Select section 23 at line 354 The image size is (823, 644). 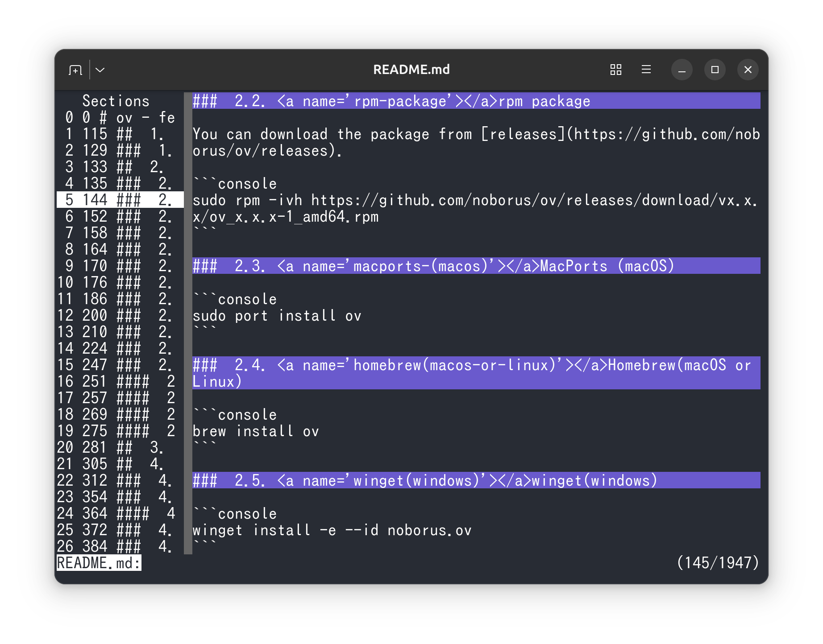coord(120,497)
